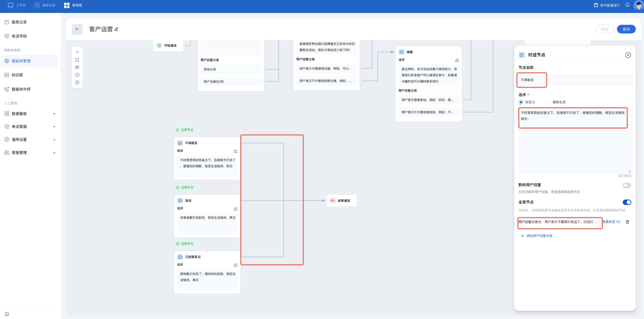Click the zoom-out minus circle on the canvas toolbar
Viewport: 644px width, 319px height.
point(77,75)
